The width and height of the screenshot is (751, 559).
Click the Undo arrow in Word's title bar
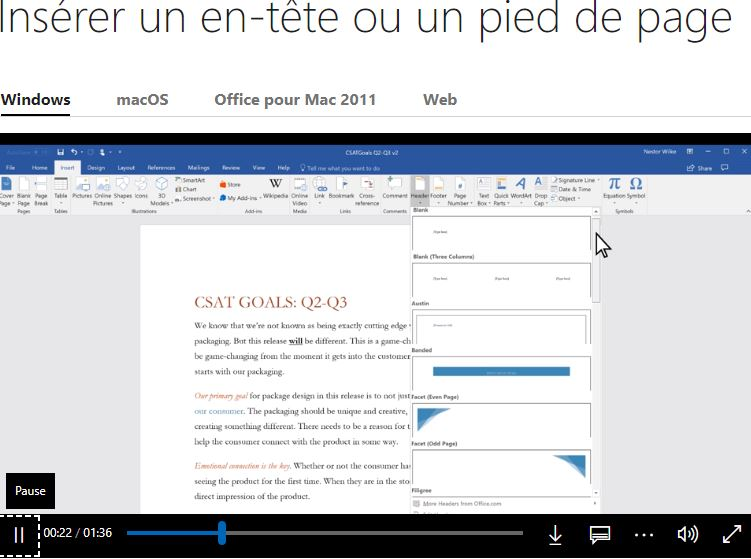pyautogui.click(x=74, y=152)
